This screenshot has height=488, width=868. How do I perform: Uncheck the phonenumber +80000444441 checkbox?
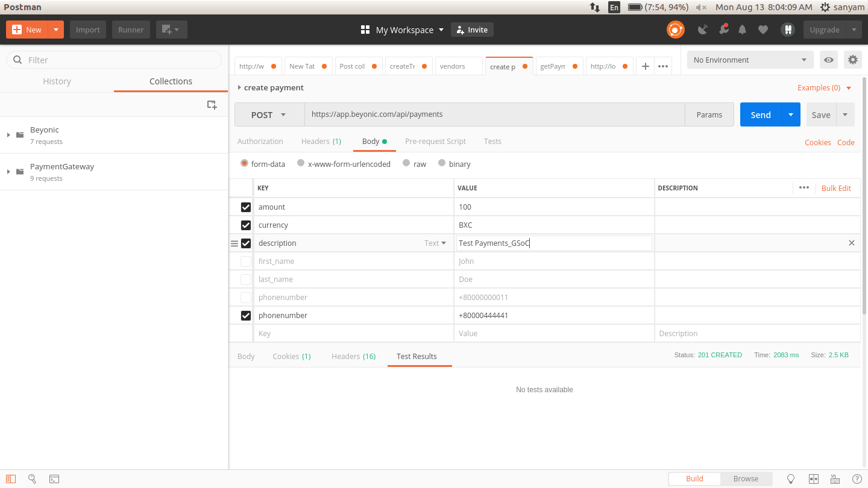pos(246,316)
